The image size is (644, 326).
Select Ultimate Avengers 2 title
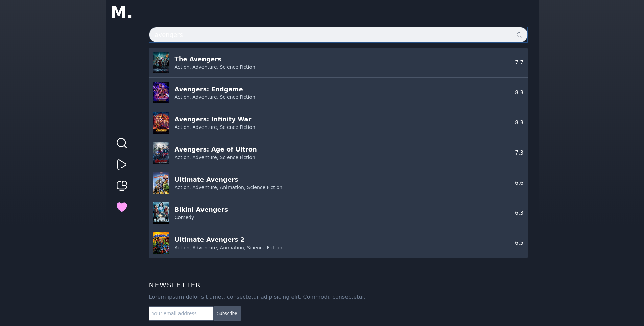pos(210,240)
